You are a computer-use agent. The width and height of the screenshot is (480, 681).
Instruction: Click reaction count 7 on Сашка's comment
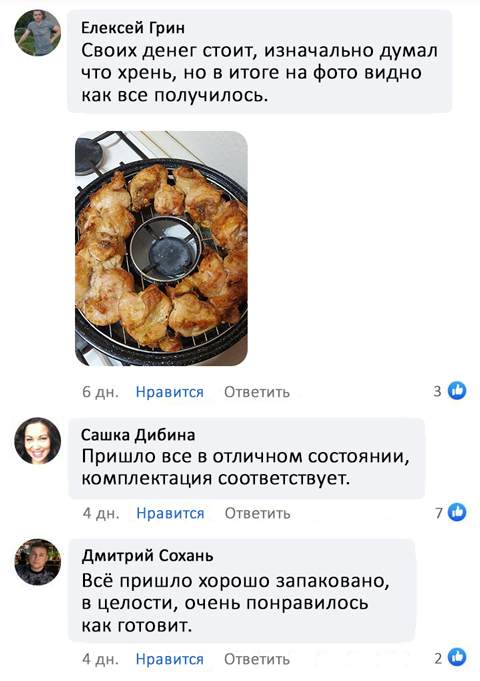tap(439, 513)
